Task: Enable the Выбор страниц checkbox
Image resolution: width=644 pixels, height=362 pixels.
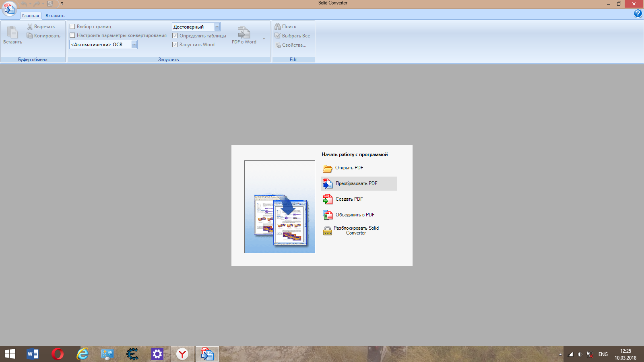Action: 72,27
